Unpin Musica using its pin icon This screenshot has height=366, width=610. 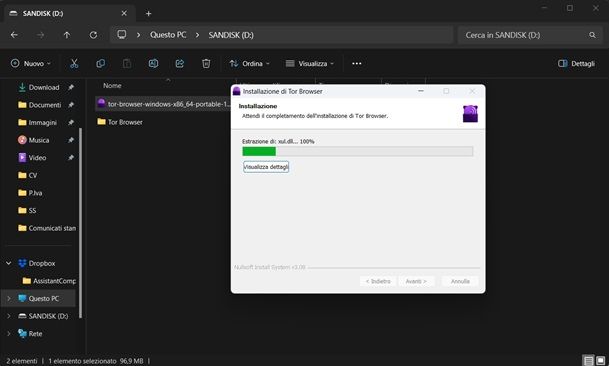click(x=71, y=140)
